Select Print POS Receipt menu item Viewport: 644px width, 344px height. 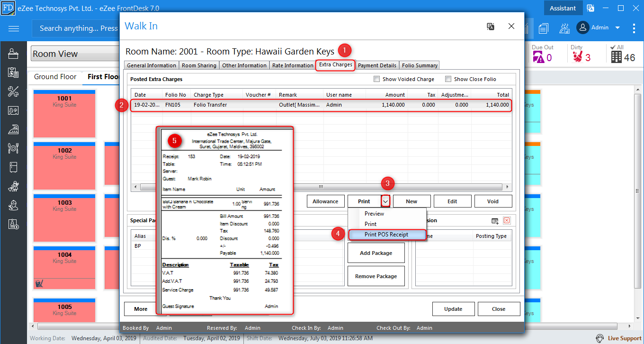pos(387,235)
